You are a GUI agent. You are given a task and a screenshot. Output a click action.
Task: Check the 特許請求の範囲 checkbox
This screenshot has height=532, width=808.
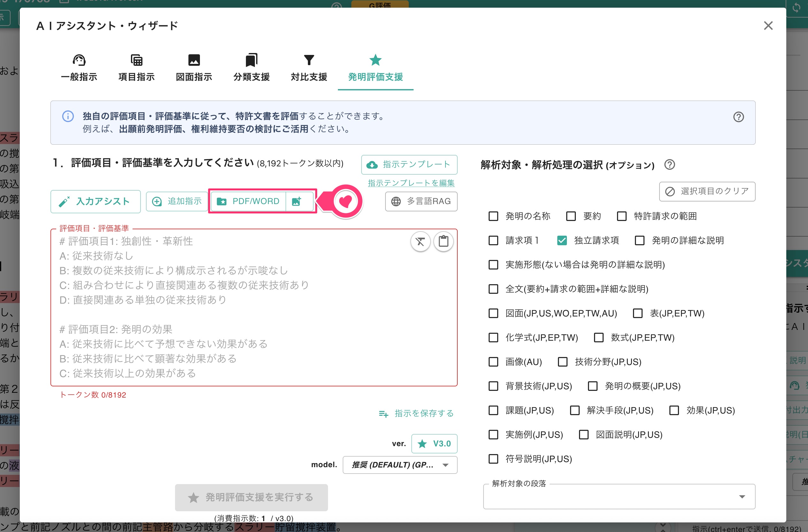click(621, 216)
